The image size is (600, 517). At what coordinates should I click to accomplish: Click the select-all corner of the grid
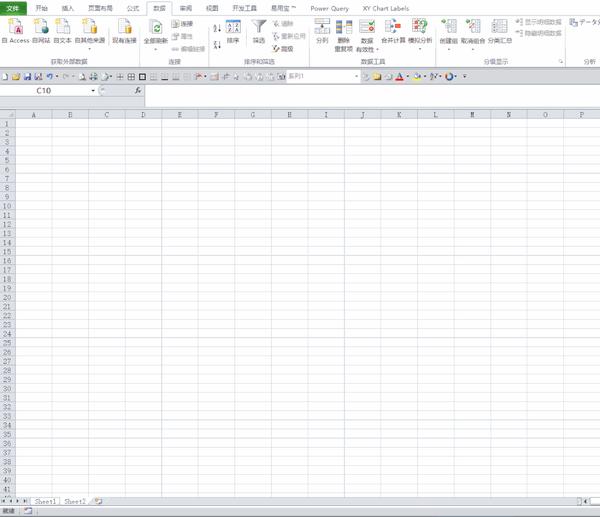8,115
